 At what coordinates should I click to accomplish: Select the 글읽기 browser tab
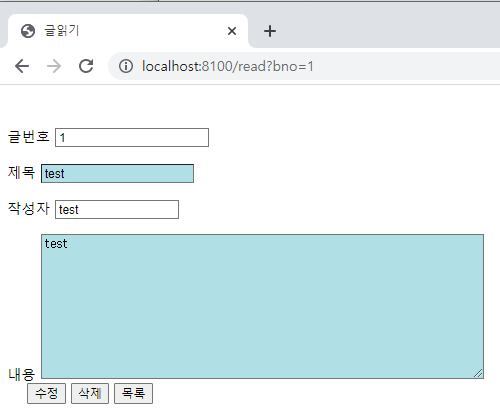(x=128, y=31)
